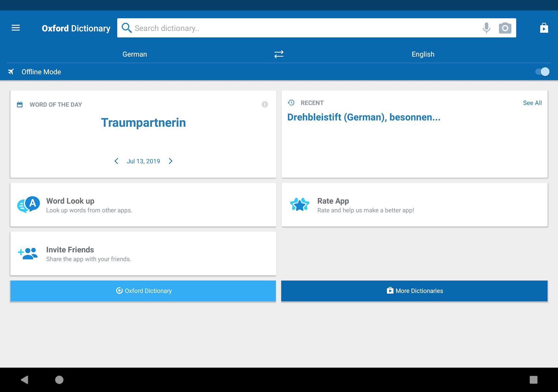Select English target language

[423, 54]
